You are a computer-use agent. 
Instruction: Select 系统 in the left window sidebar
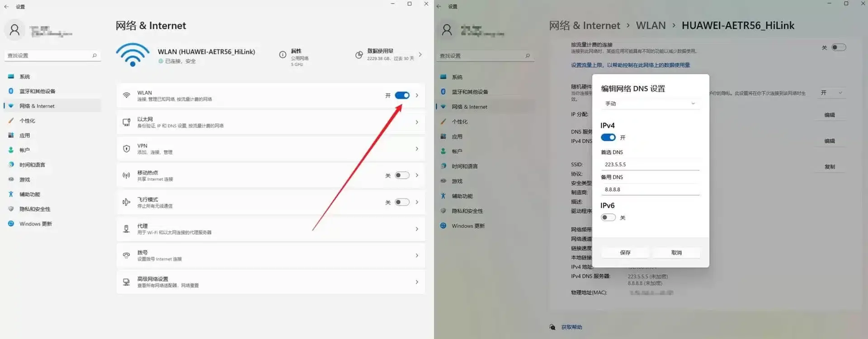point(52,76)
